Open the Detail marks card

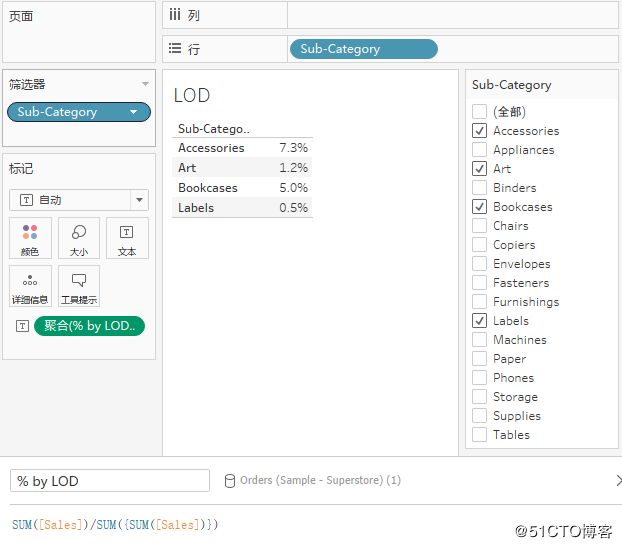[x=30, y=286]
